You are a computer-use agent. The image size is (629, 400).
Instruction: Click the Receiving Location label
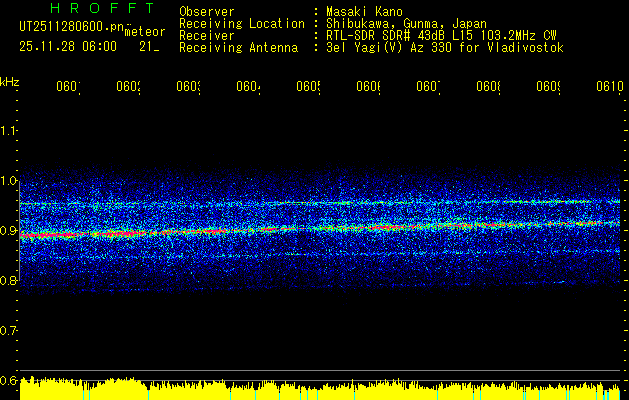click(242, 24)
